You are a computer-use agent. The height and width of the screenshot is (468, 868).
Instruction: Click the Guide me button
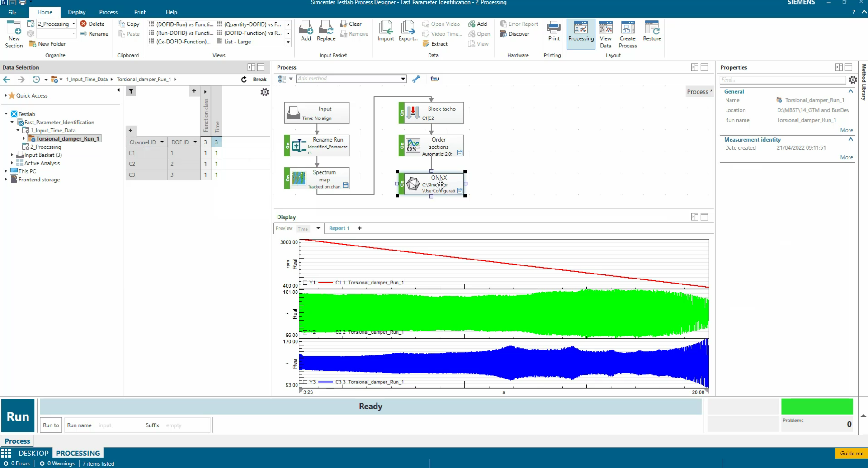coord(851,453)
